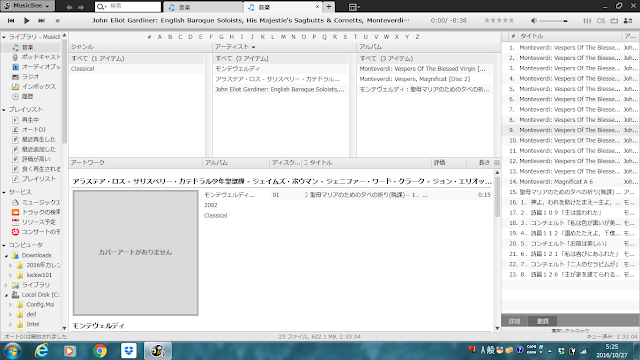Collapse the プレイリスト section

4,110
